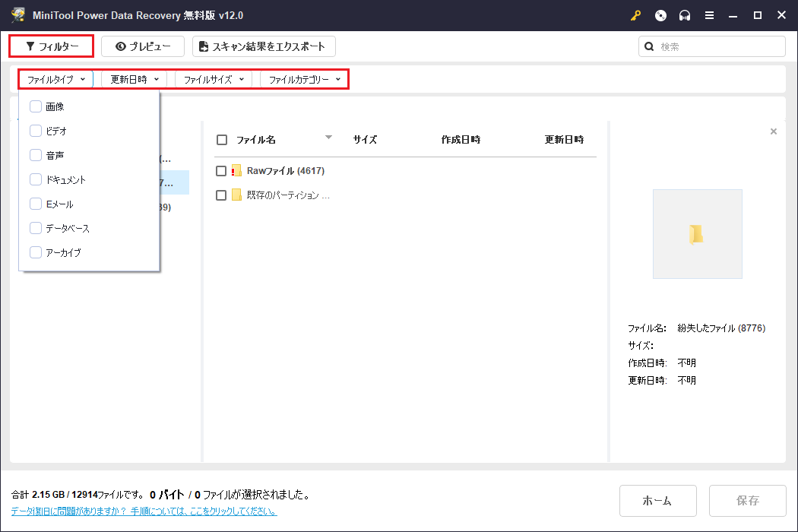Click in the 検索 search field
Screen dimensions: 798x532
718,46
